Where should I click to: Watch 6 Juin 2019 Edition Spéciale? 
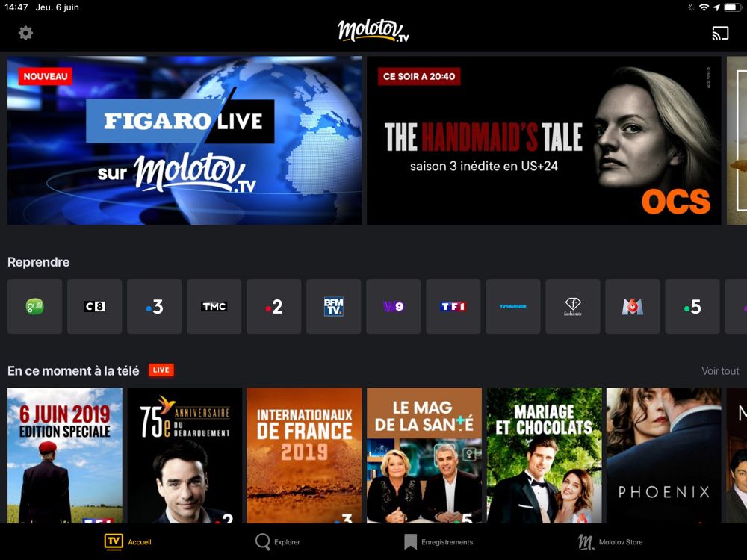pos(65,455)
